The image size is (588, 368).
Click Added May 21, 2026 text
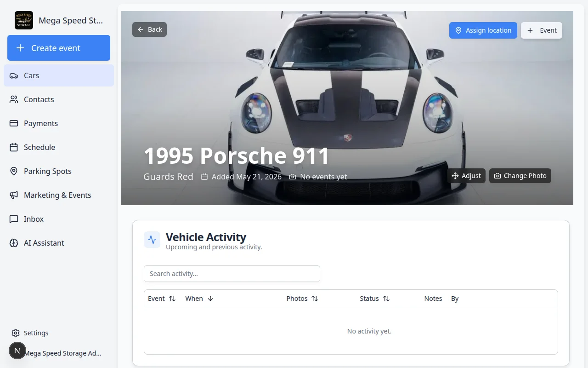click(241, 177)
